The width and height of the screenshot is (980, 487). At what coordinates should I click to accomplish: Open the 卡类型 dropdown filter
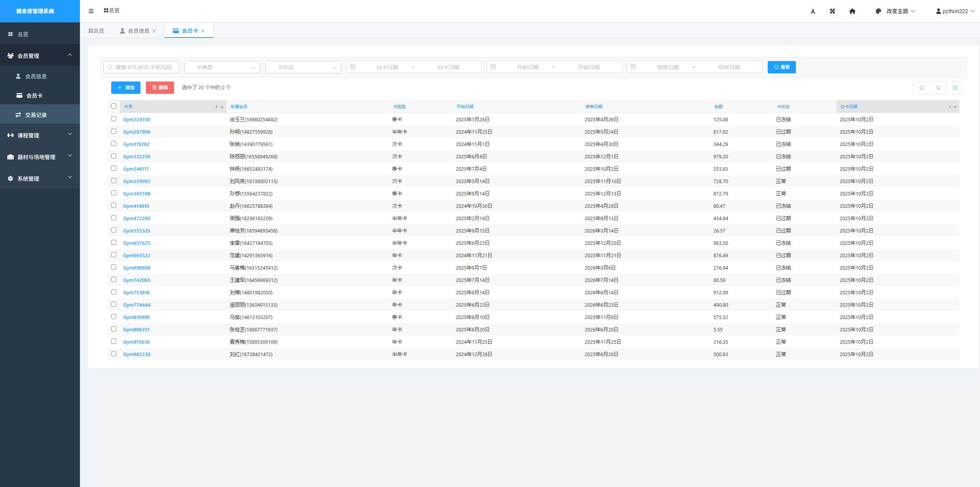click(222, 67)
